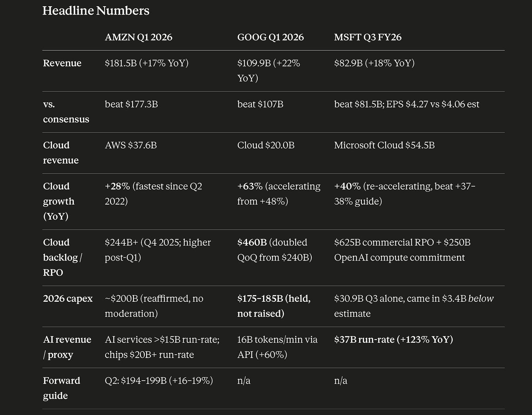The height and width of the screenshot is (415, 532).
Task: Click the '$37B run-rate (+123% YoY)' cell
Action: [394, 340]
